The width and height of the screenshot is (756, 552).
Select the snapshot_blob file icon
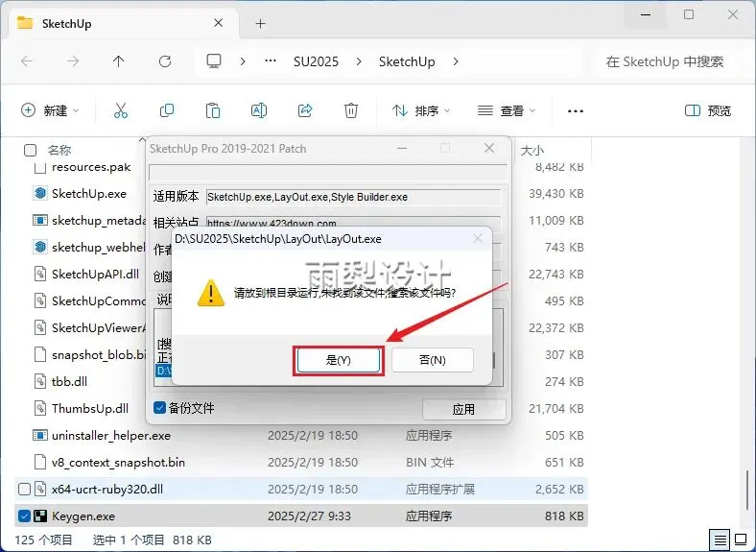coord(40,354)
